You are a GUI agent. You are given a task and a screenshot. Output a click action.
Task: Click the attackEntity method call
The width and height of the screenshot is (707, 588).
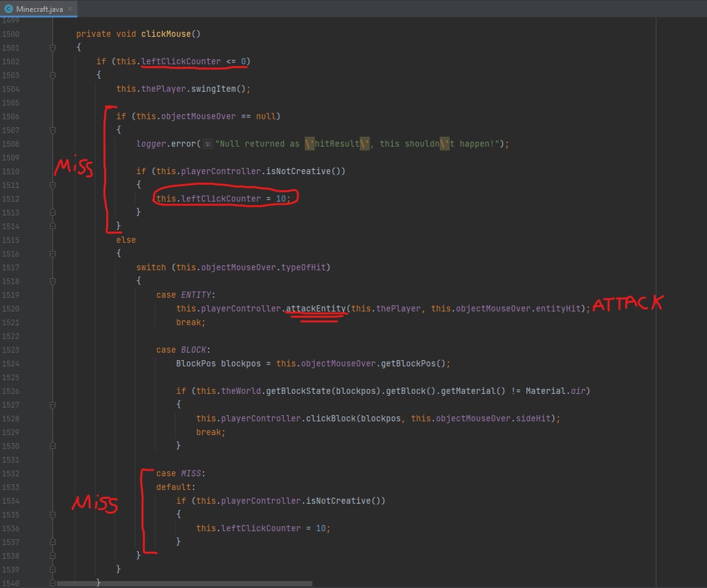coord(315,309)
